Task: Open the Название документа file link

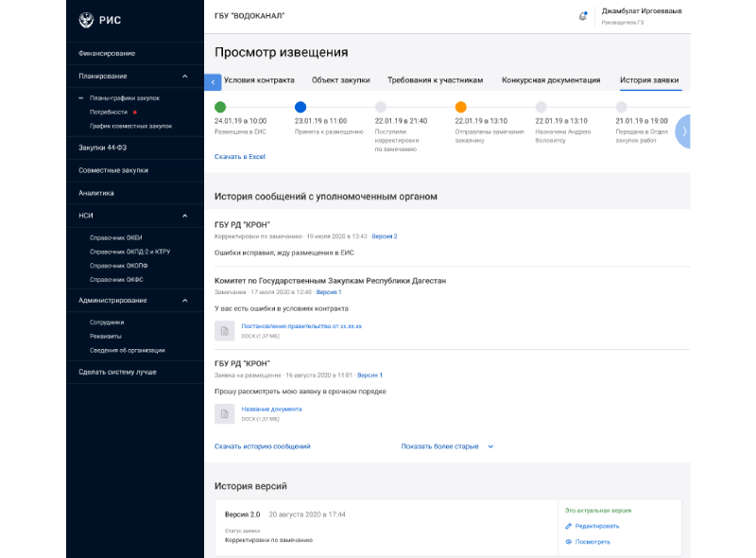Action: tap(271, 410)
